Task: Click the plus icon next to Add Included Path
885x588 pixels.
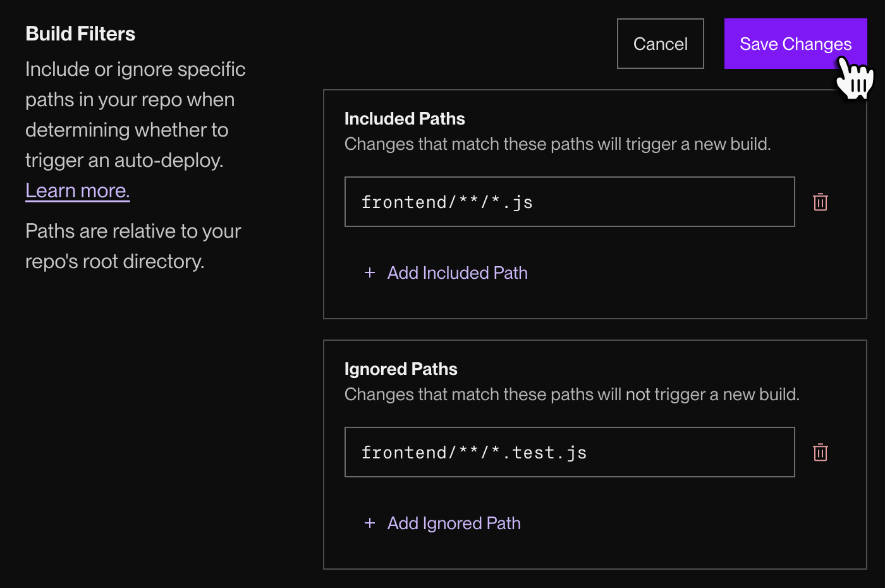Action: (x=369, y=273)
